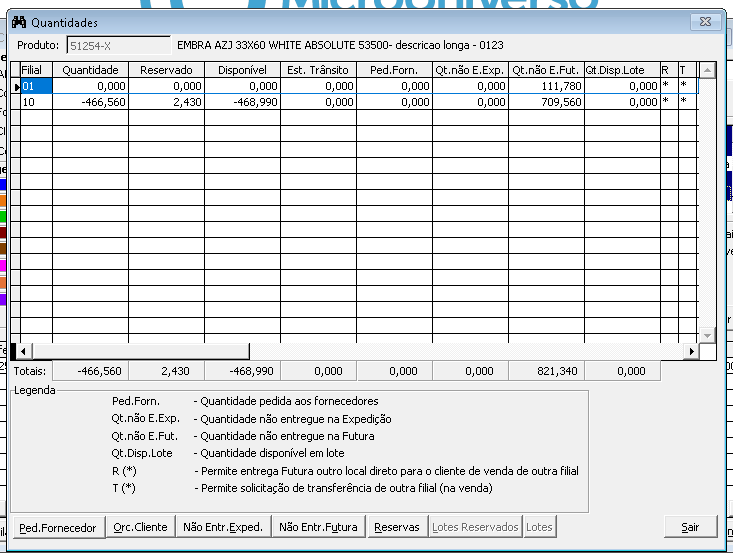
Task: Click the grid scroll up arrow
Action: [707, 71]
